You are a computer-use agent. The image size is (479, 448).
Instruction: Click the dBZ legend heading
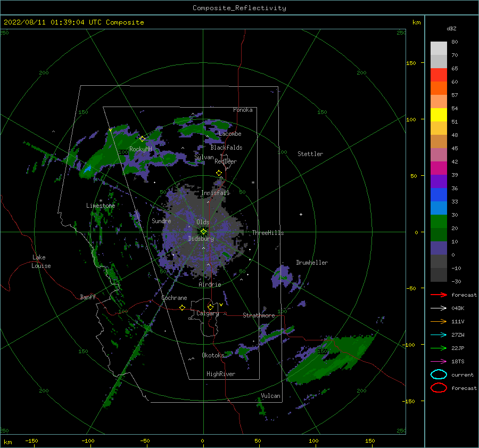[451, 28]
